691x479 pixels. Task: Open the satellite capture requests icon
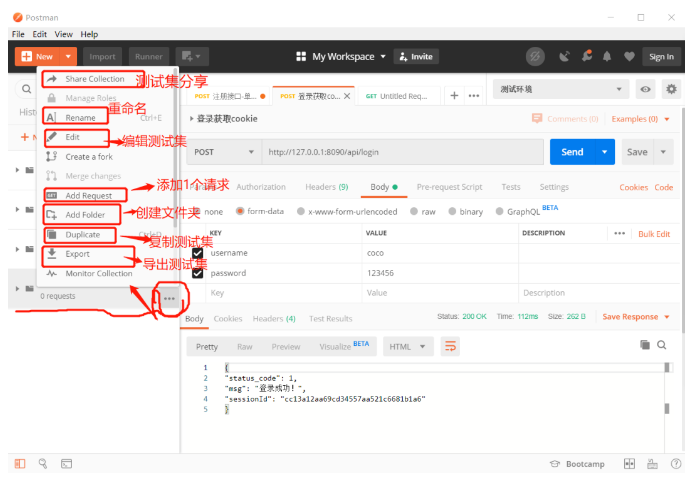pos(564,56)
